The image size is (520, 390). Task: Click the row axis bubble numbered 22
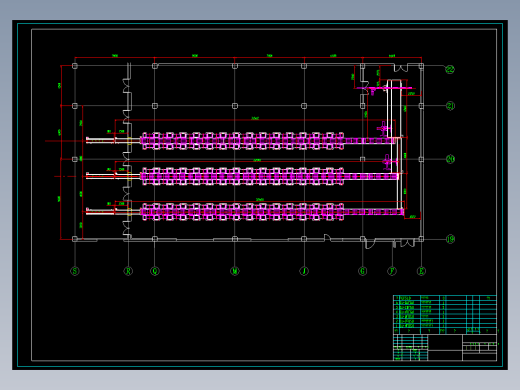tap(450, 69)
